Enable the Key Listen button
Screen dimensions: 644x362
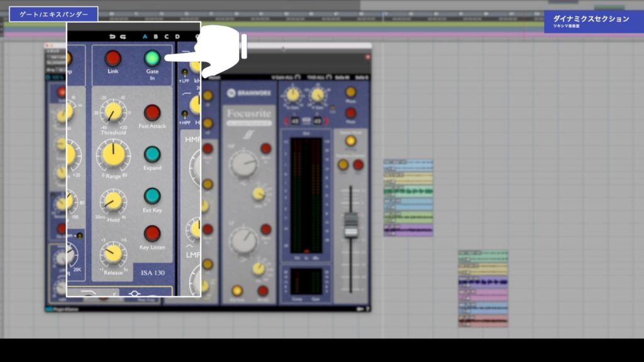pos(152,234)
